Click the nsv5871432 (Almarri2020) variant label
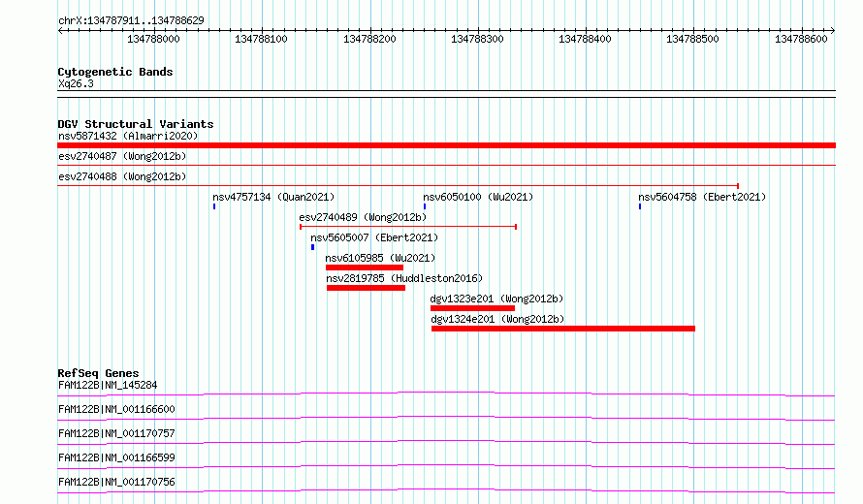The image size is (863, 504). 128,136
